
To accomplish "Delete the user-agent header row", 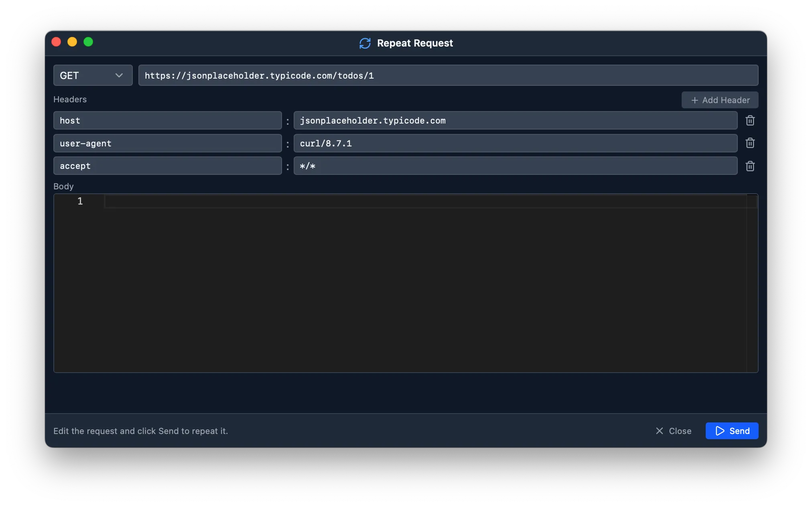I will tap(750, 143).
